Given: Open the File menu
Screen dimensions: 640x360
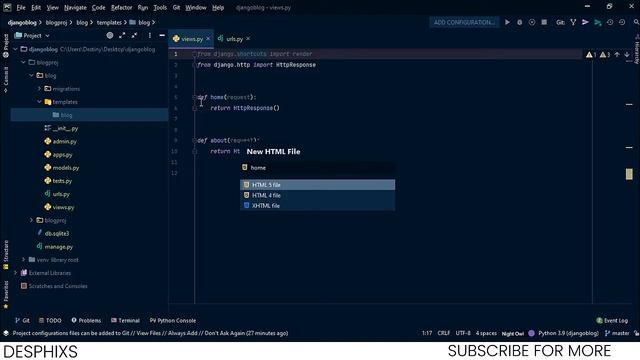Looking at the screenshot, I should point(21,7).
